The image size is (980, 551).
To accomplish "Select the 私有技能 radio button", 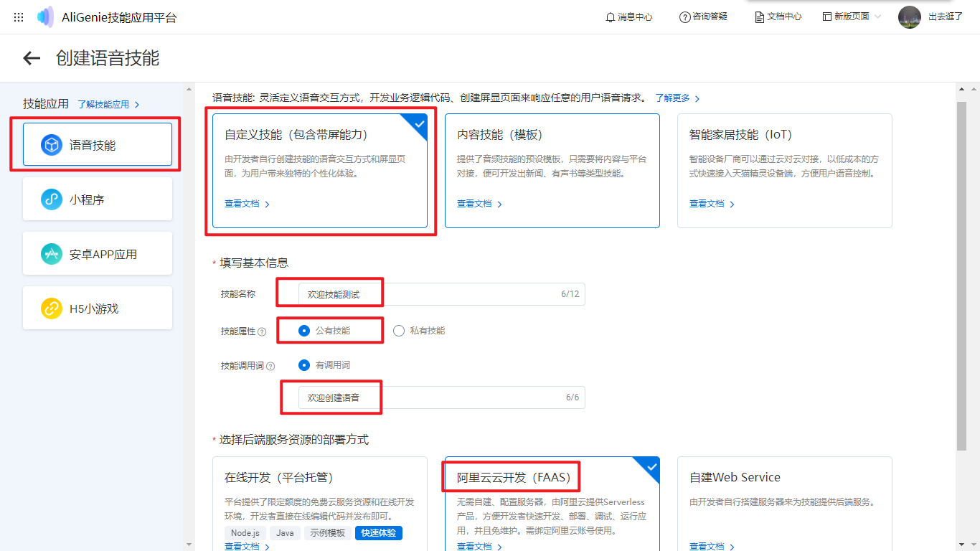I will [399, 331].
